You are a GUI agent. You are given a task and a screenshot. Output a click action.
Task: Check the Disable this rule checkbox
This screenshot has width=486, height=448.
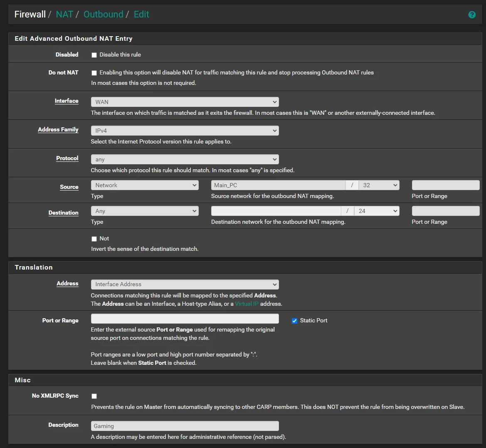(x=94, y=55)
